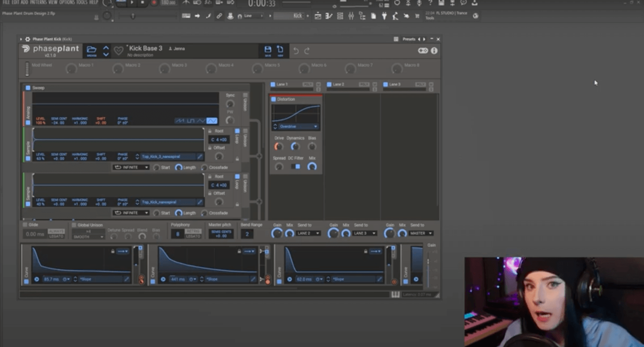Enable the Global Unison checkbox
This screenshot has height=347, width=644.
(x=74, y=225)
